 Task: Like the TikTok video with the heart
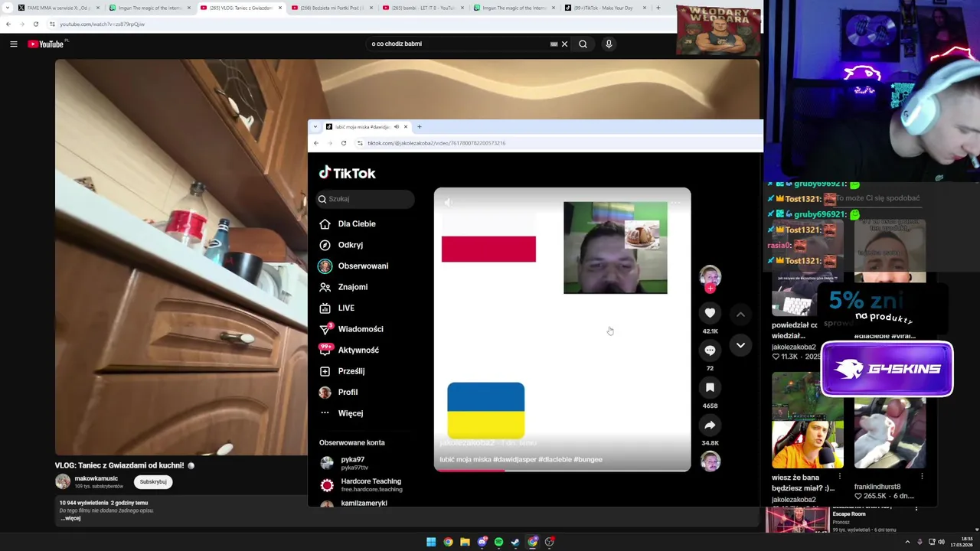[710, 313]
